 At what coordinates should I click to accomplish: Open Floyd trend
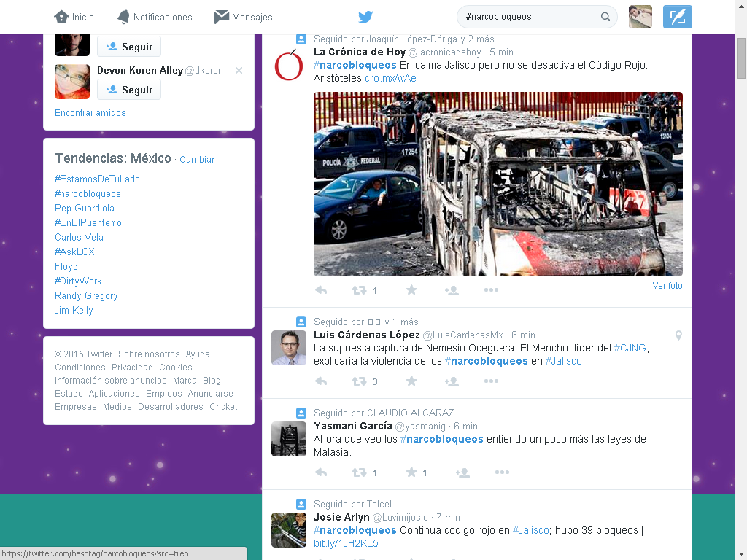click(66, 267)
